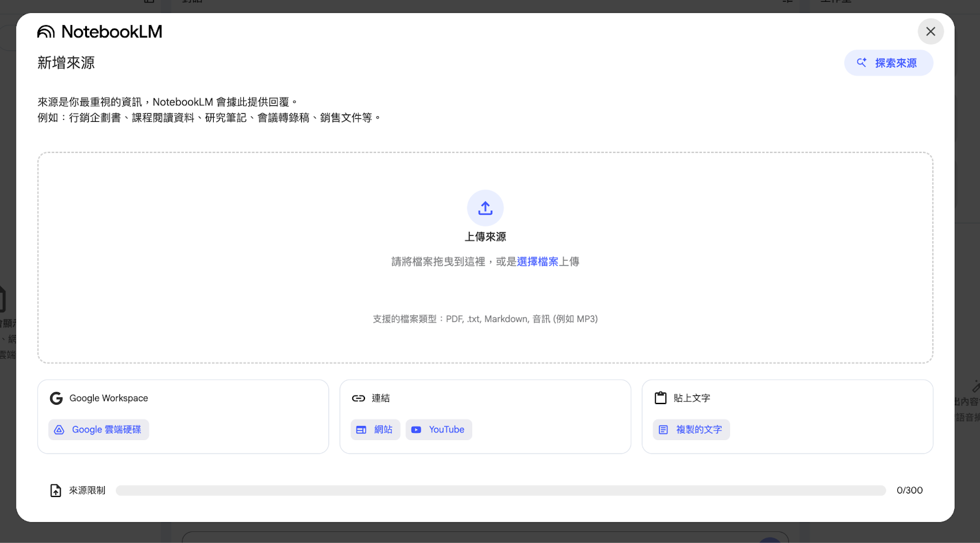980x543 pixels.
Task: Open 探索來源 to discover sources
Action: click(888, 63)
